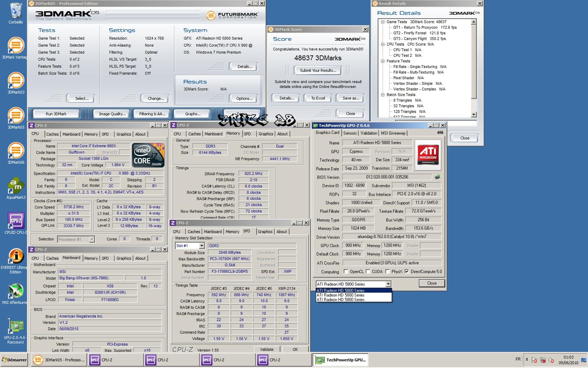Open Caches tab in CPU-Z processor window
This screenshot has width=588, height=368.
pyautogui.click(x=52, y=134)
